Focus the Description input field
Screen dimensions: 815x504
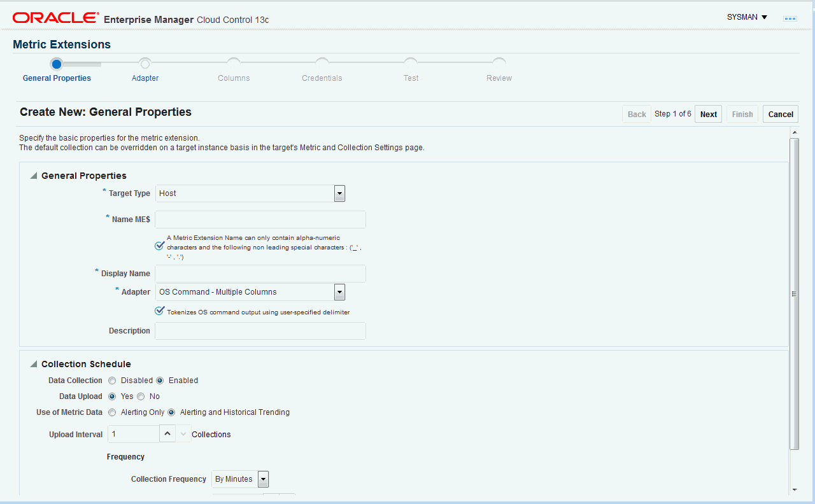[x=260, y=331]
